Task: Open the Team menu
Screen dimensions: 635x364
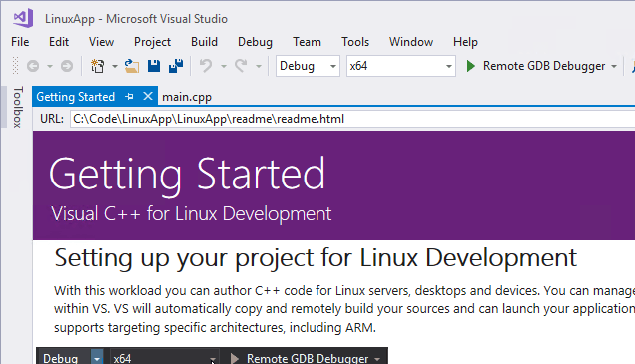Action: (307, 42)
